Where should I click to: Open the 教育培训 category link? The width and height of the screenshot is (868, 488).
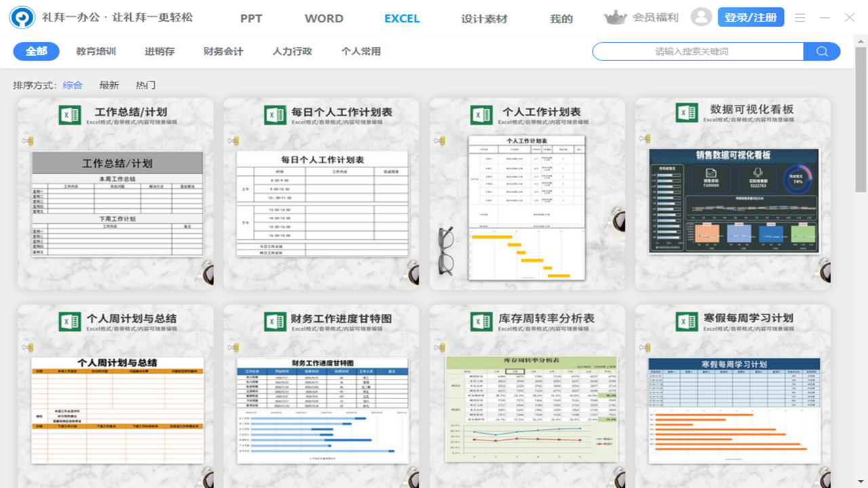click(x=94, y=51)
